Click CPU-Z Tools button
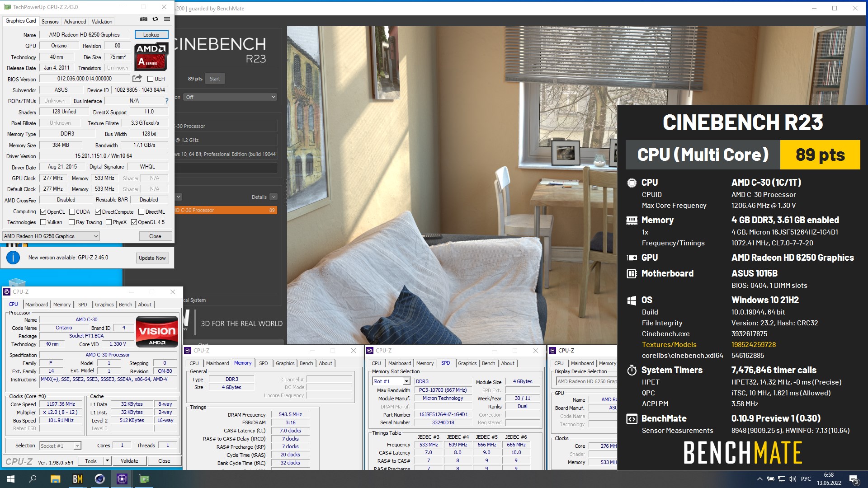The height and width of the screenshot is (488, 868). pos(91,461)
